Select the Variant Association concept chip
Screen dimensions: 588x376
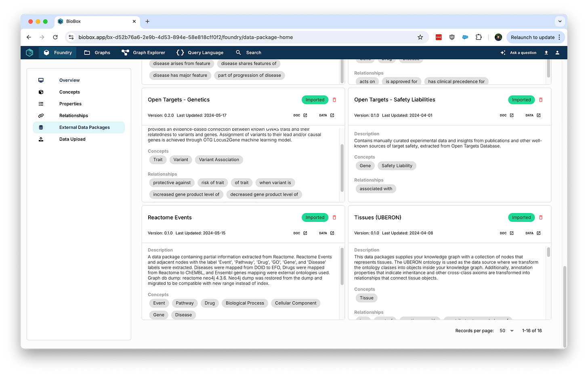pyautogui.click(x=219, y=160)
